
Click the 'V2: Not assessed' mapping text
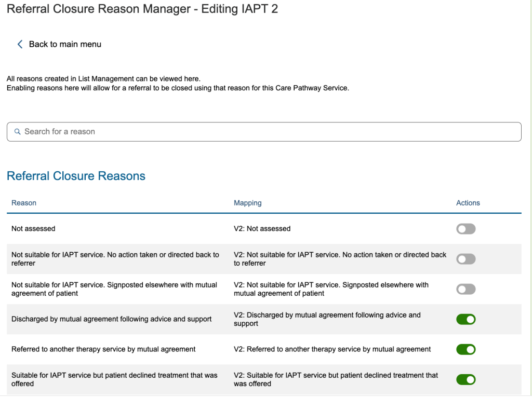[x=262, y=229]
